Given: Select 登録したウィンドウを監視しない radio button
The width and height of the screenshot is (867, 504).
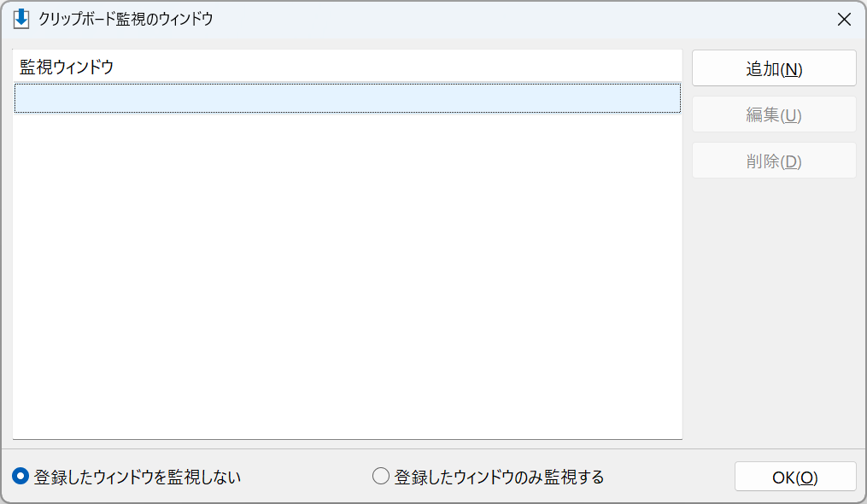Looking at the screenshot, I should tap(21, 477).
